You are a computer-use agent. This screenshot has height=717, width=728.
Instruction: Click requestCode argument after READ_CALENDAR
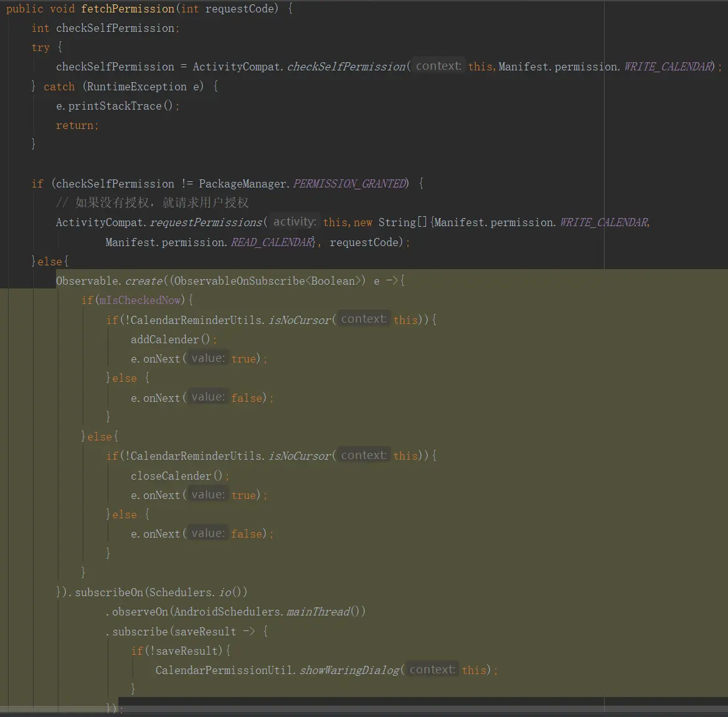pyautogui.click(x=364, y=242)
